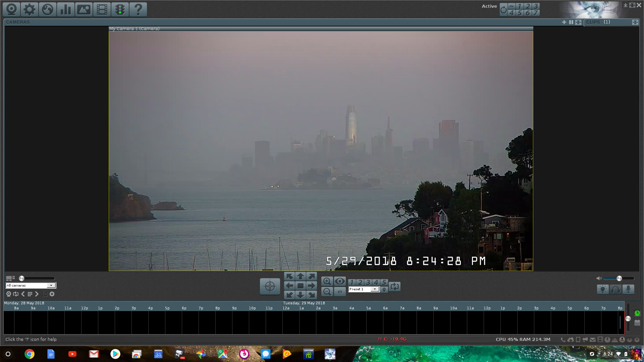644x362 pixels.
Task: Switch to profile 3 in the top-right grid
Action: pyautogui.click(x=536, y=6)
